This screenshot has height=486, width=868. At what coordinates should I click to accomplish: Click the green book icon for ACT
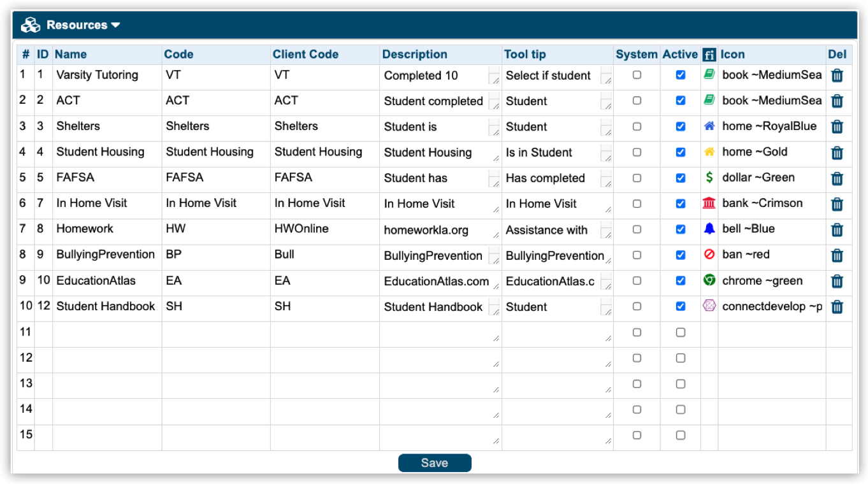[709, 101]
